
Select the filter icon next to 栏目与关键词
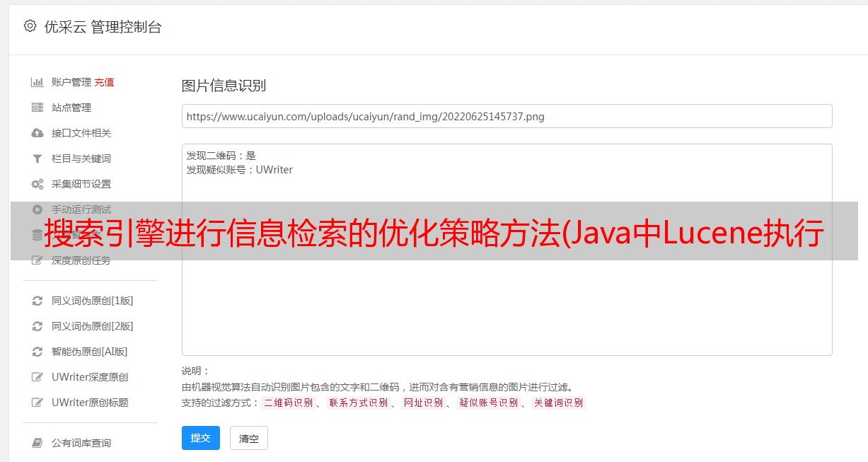[37, 158]
